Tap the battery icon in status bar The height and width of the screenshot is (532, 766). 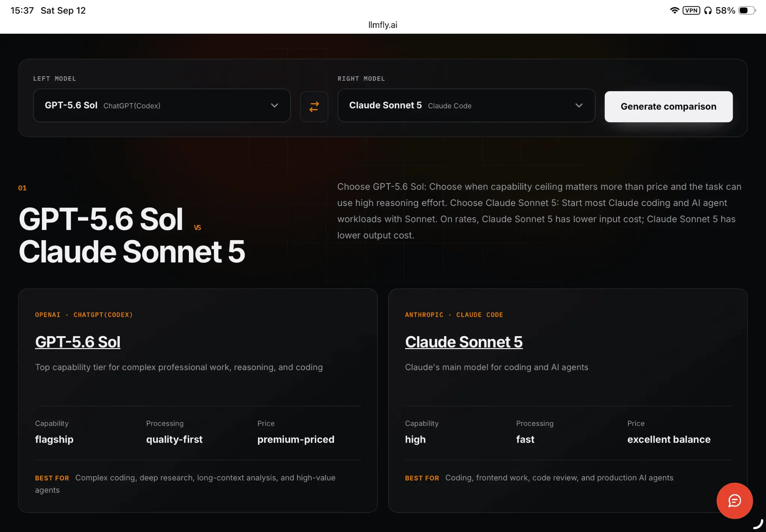click(747, 10)
